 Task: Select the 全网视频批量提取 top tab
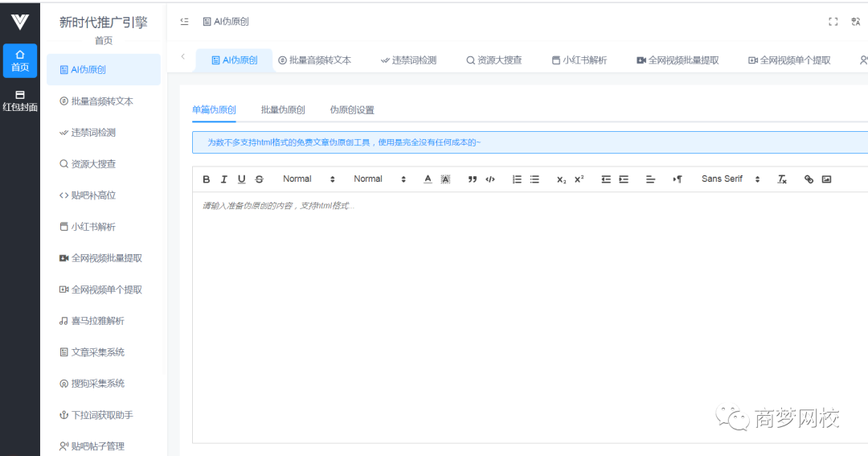click(678, 60)
